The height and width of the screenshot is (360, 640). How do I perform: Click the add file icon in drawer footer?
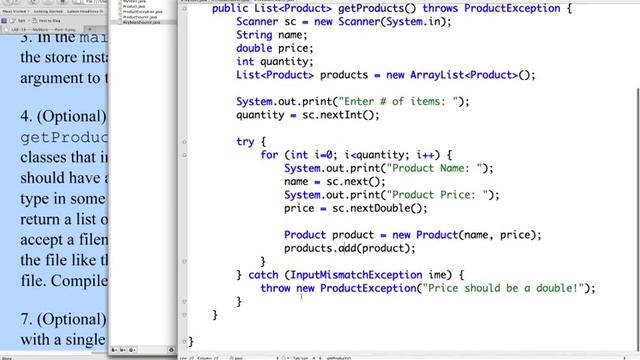pyautogui.click(x=115, y=350)
